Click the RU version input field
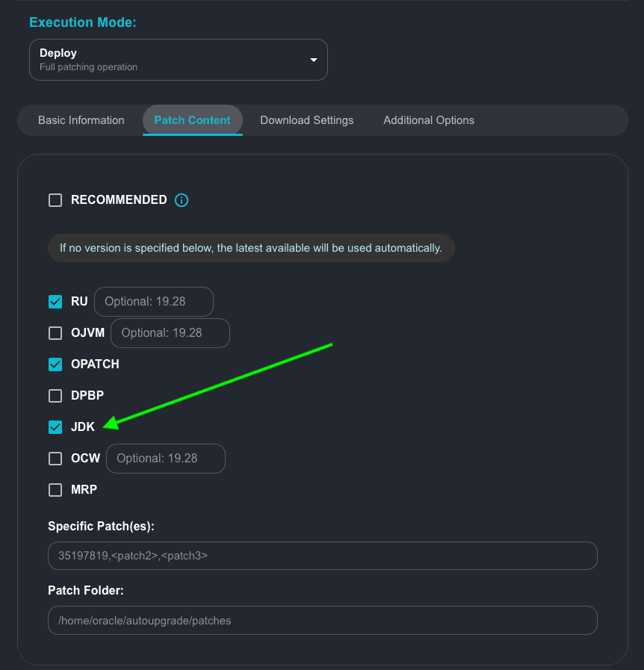Viewport: 644px width, 670px height. pos(154,302)
